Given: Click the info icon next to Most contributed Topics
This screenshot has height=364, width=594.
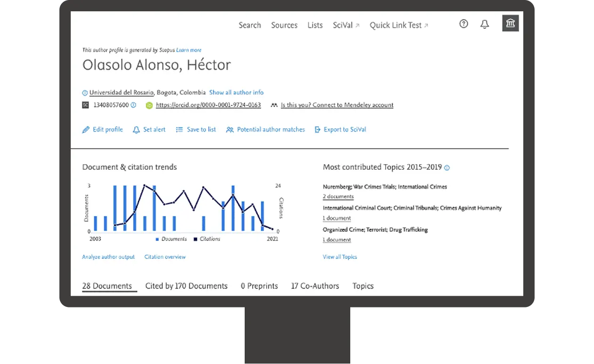Looking at the screenshot, I should coord(446,167).
